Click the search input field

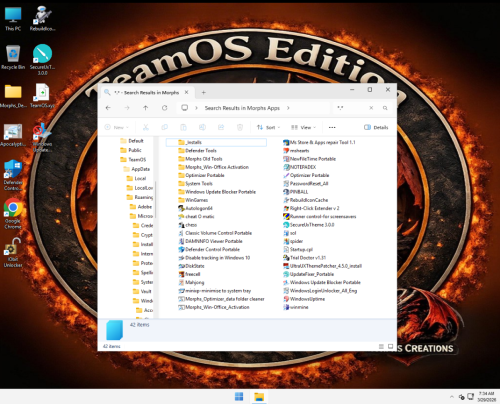(353, 108)
